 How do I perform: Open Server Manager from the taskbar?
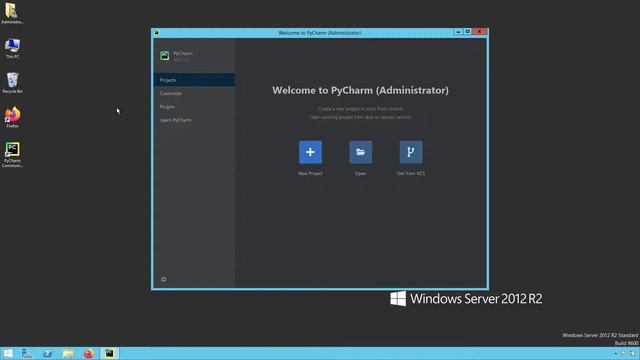(x=27, y=353)
